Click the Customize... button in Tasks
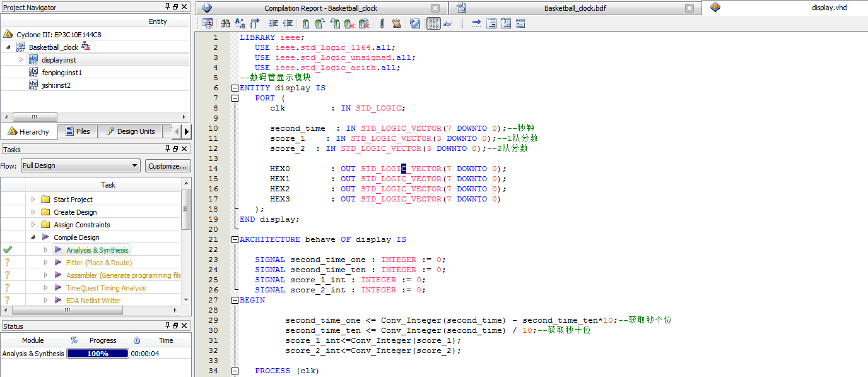This screenshot has width=868, height=377. click(x=168, y=165)
